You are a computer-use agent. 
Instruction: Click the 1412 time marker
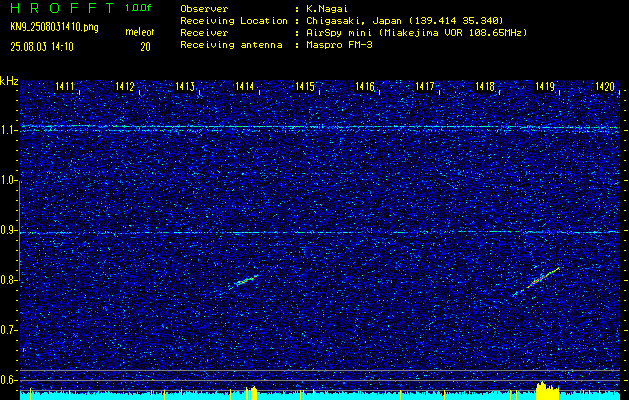125,86
